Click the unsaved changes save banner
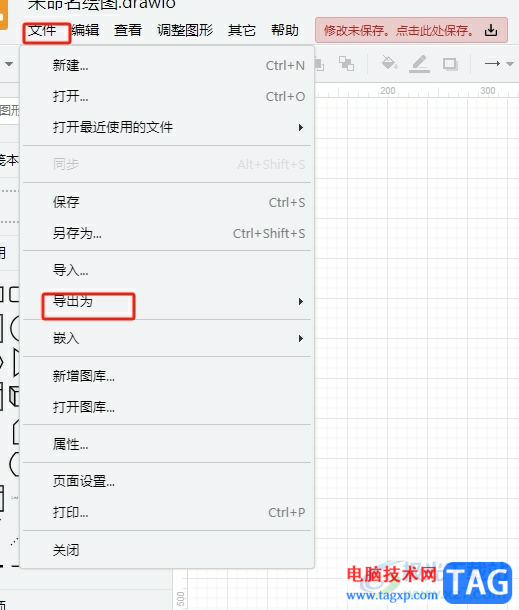 click(411, 30)
